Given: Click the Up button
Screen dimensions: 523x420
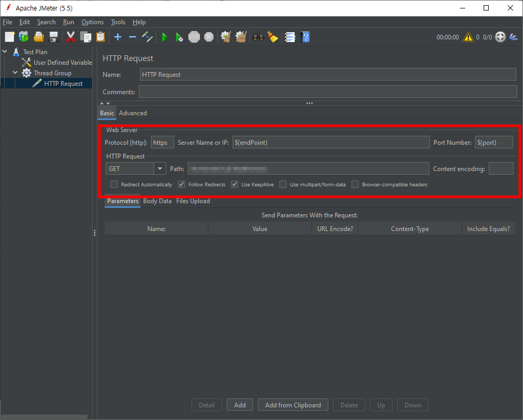Looking at the screenshot, I should coord(381,405).
